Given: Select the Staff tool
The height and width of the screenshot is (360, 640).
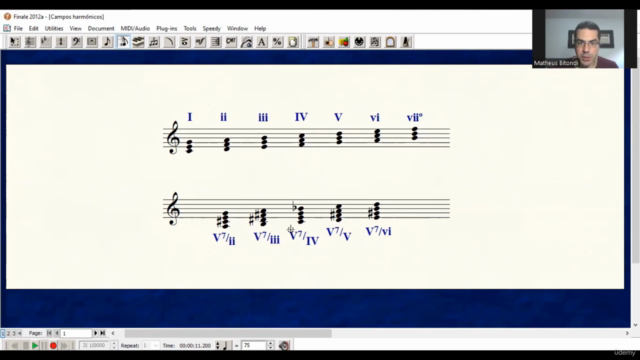Looking at the screenshot, I should click(30, 42).
